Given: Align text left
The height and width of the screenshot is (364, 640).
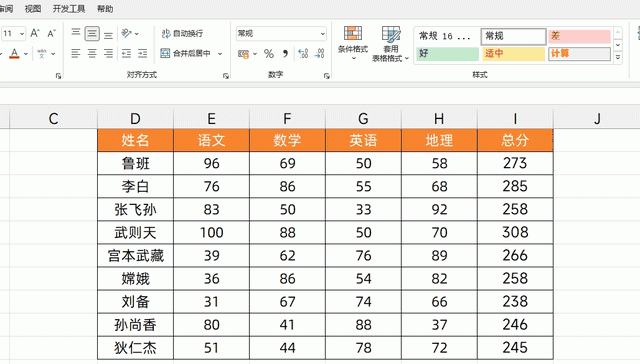Looking at the screenshot, I should [76, 53].
